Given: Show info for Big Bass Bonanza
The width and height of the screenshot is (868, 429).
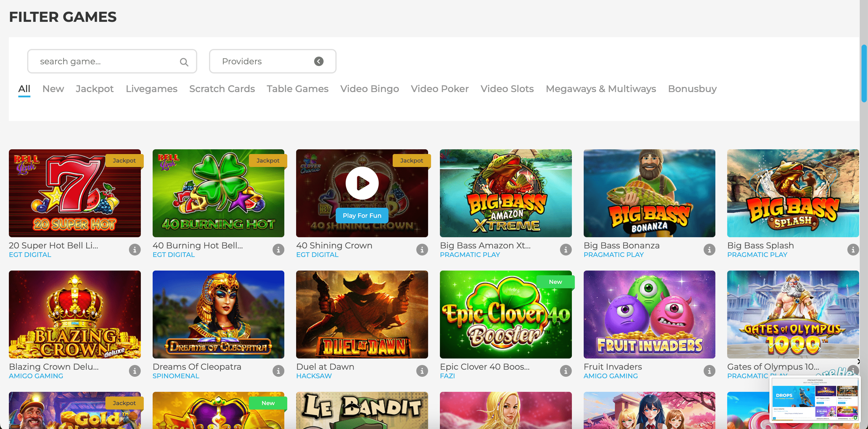Looking at the screenshot, I should [x=709, y=250].
